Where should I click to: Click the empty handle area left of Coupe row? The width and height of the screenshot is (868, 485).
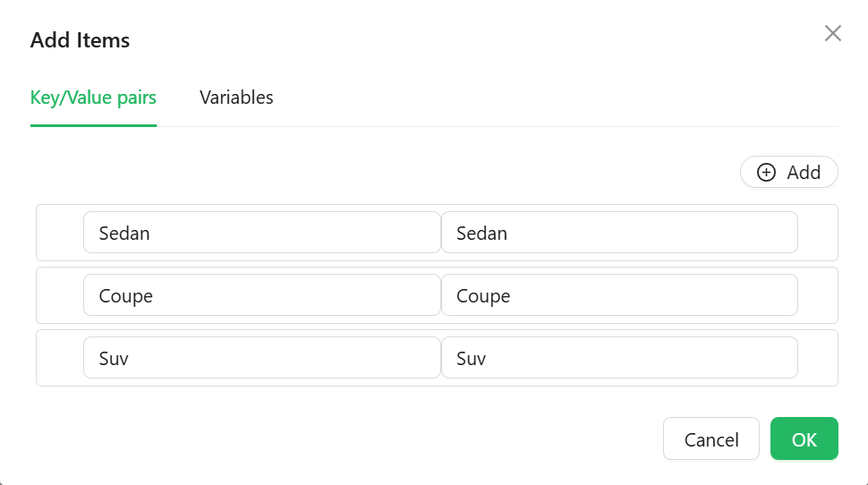[60, 295]
